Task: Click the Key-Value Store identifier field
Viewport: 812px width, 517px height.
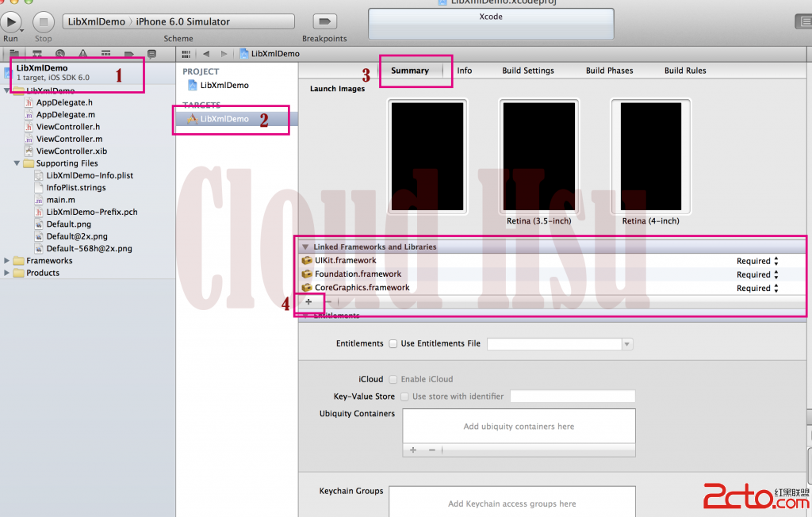Action: 573,396
